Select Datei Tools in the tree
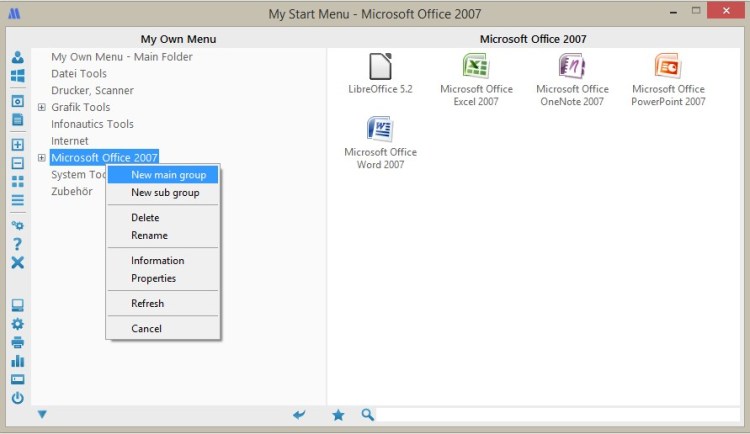 [x=79, y=74]
